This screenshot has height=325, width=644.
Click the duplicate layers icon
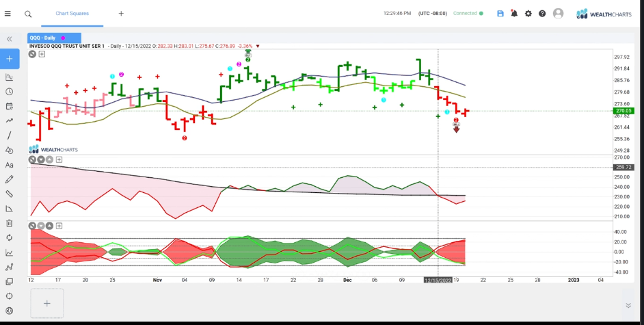click(10, 282)
